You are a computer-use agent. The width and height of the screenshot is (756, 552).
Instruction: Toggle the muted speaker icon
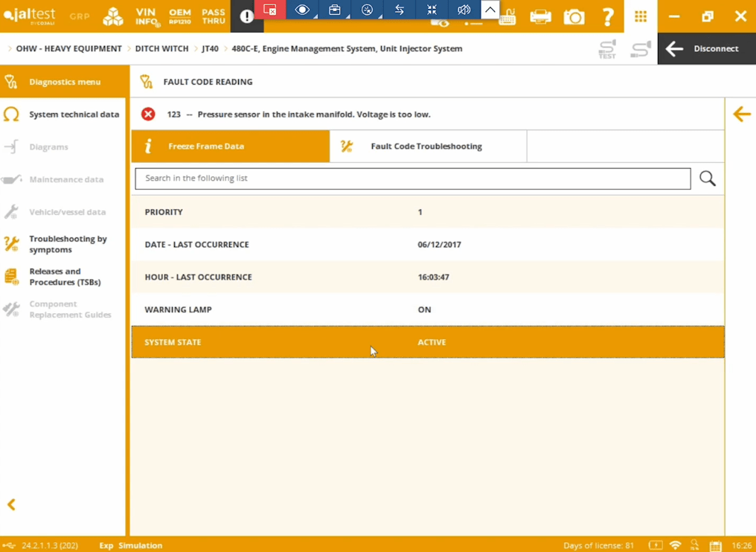click(x=464, y=10)
